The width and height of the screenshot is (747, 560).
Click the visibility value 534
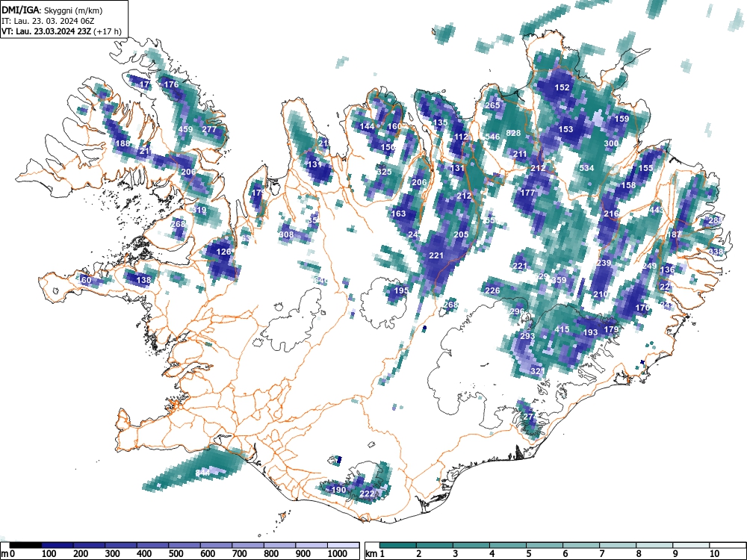[586, 167]
